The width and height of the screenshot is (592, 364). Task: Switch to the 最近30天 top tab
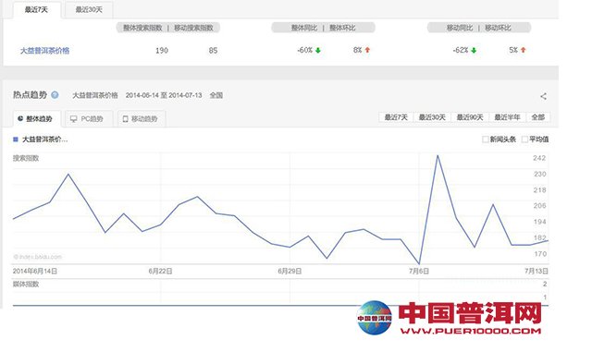(89, 9)
